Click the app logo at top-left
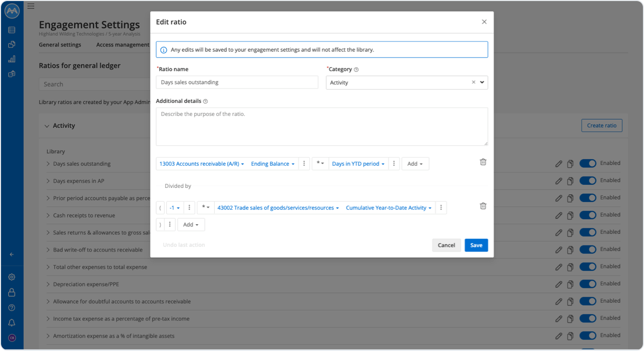 [x=12, y=11]
